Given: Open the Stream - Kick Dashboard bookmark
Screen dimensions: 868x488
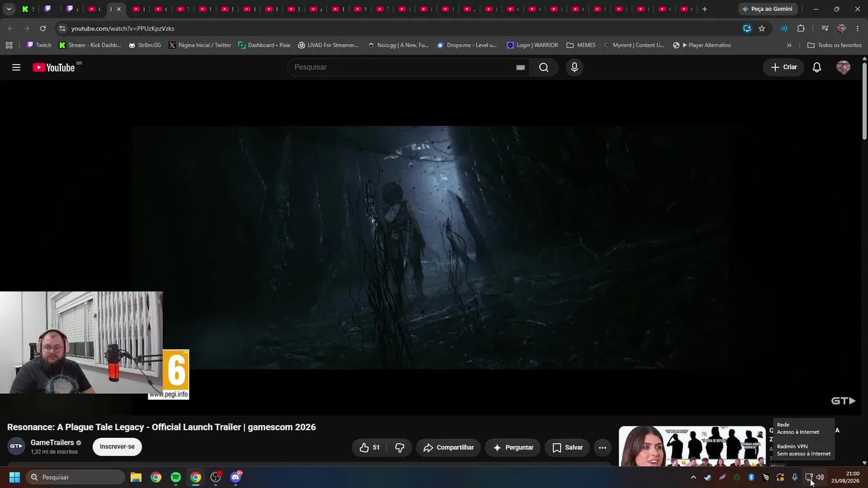Looking at the screenshot, I should (x=90, y=45).
